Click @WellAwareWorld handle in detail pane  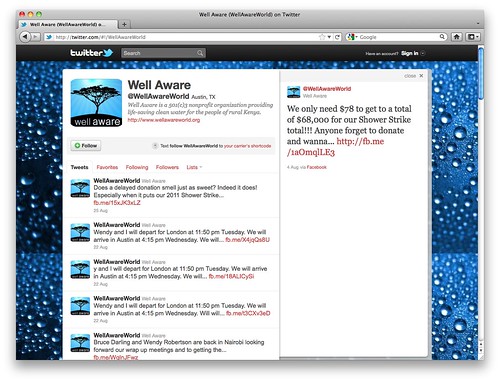click(327, 89)
